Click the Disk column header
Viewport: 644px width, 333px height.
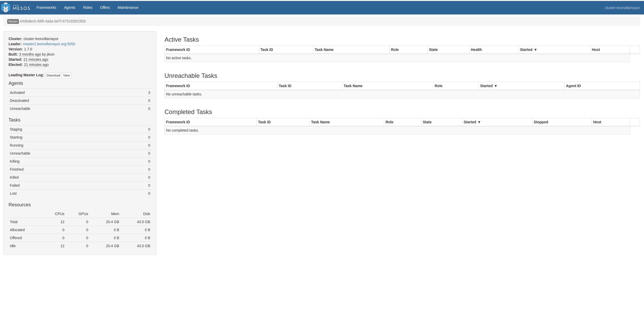click(147, 214)
